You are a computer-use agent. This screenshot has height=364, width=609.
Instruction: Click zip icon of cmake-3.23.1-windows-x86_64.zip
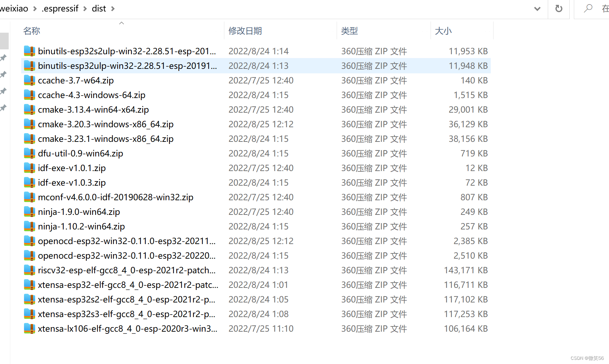pos(30,139)
